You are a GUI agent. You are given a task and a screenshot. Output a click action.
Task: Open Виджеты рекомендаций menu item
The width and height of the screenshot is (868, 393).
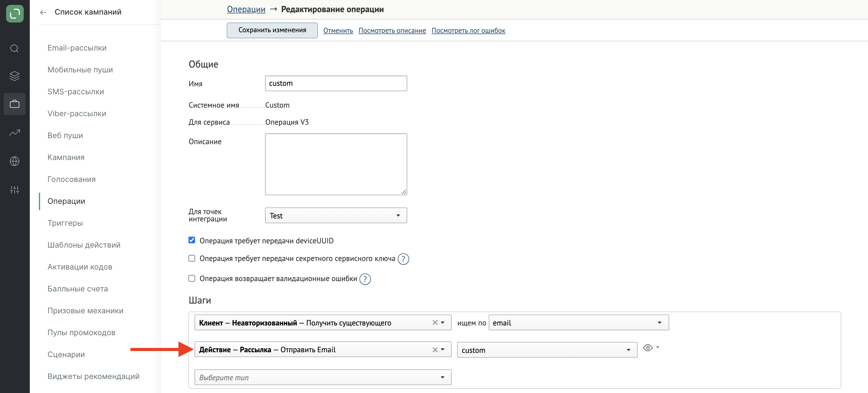(x=93, y=377)
